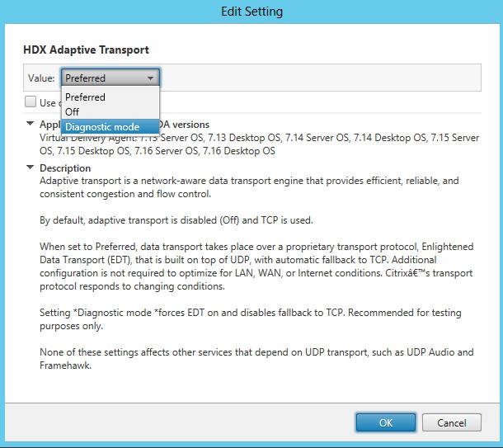Click the Edit Setting title bar
Screen dimensions: 503x448
(251, 12)
